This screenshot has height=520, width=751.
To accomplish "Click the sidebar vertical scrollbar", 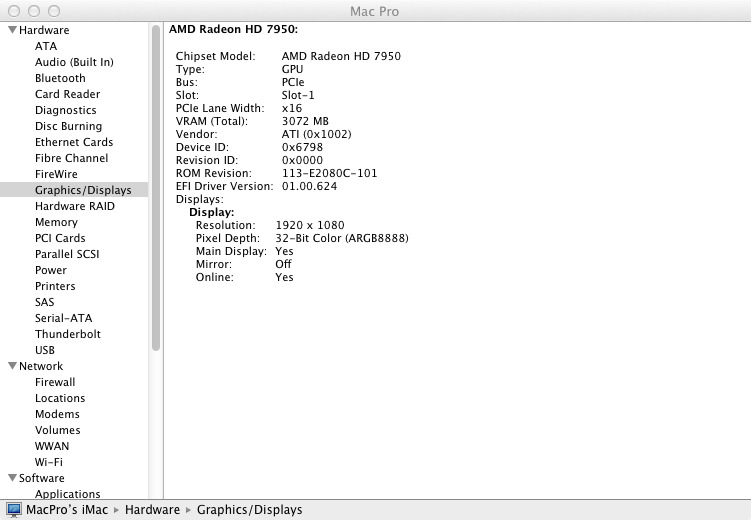I will point(156,188).
